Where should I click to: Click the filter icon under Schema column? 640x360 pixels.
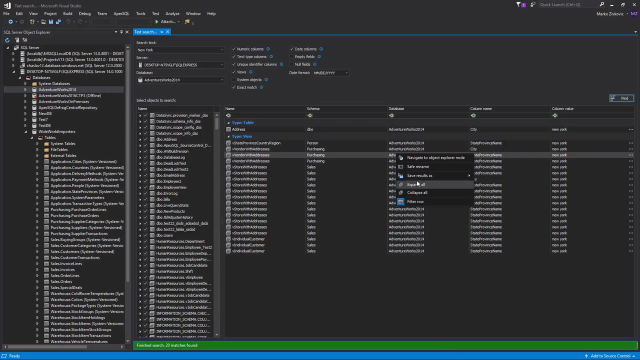pos(310,116)
